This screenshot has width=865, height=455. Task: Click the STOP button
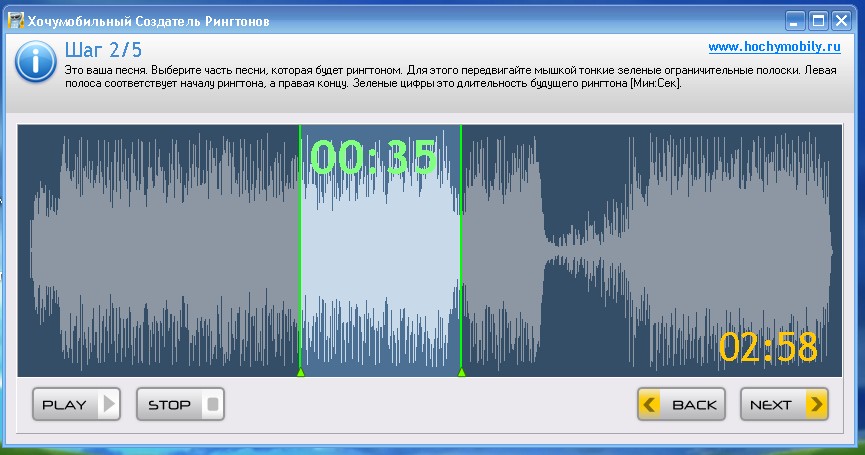tap(180, 404)
